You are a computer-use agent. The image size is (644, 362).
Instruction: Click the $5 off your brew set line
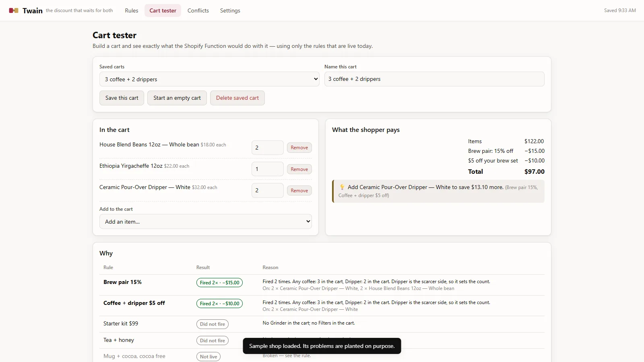click(x=506, y=160)
